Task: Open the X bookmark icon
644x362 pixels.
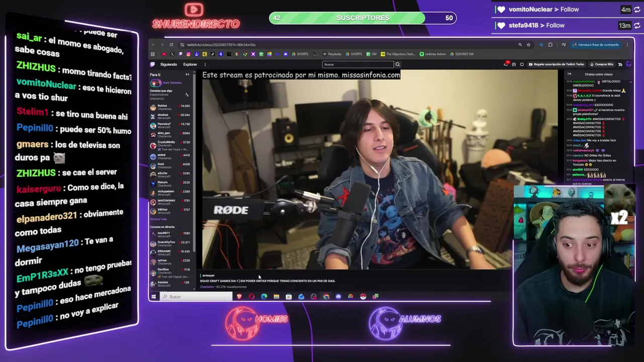Action: coord(172,54)
